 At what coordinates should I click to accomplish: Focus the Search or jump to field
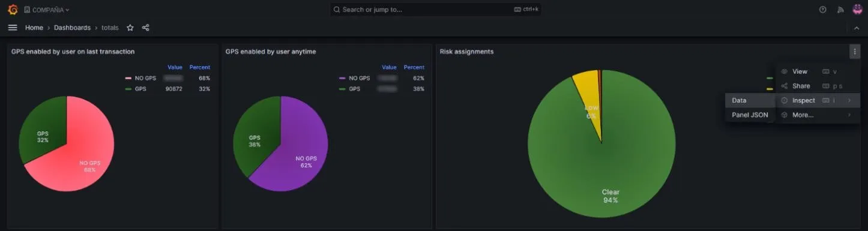[435, 10]
